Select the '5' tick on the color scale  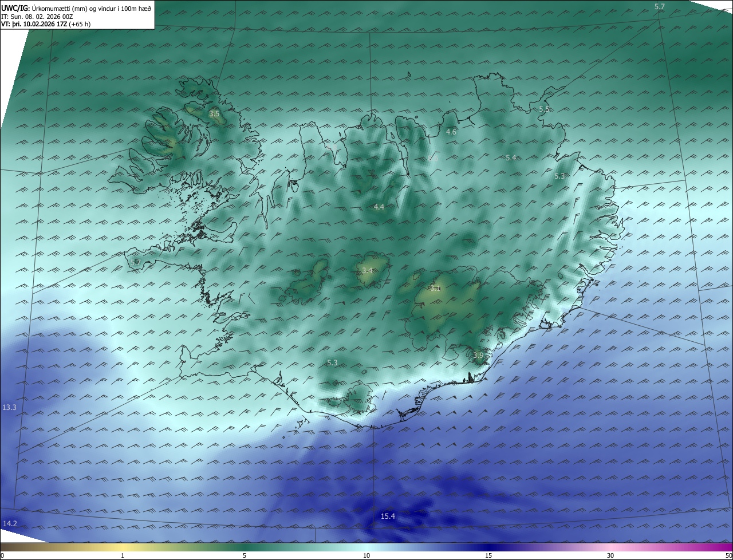(245, 555)
